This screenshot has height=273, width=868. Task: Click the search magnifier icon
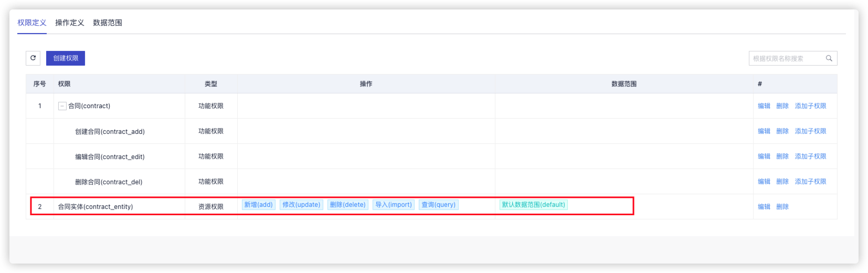pyautogui.click(x=829, y=58)
